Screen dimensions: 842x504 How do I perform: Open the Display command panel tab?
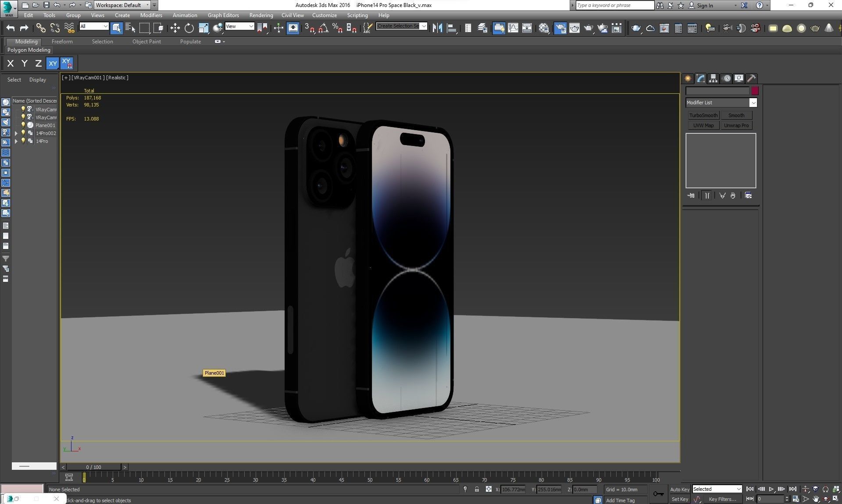pos(739,78)
